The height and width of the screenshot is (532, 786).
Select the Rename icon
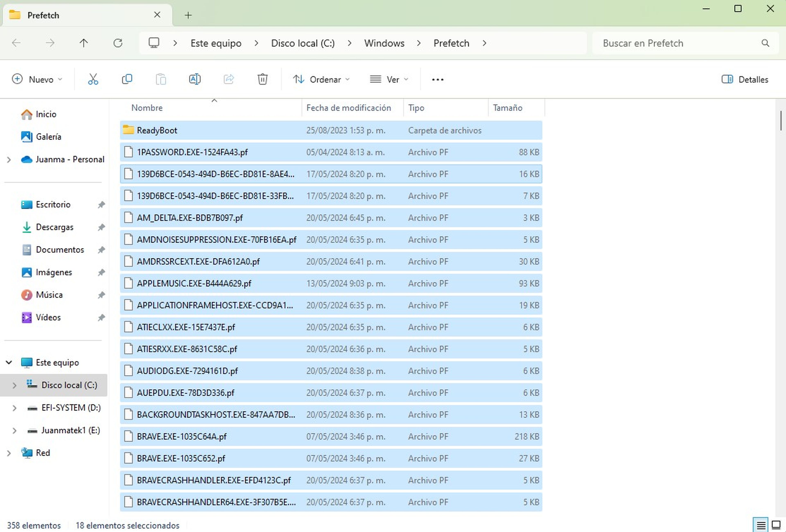195,79
